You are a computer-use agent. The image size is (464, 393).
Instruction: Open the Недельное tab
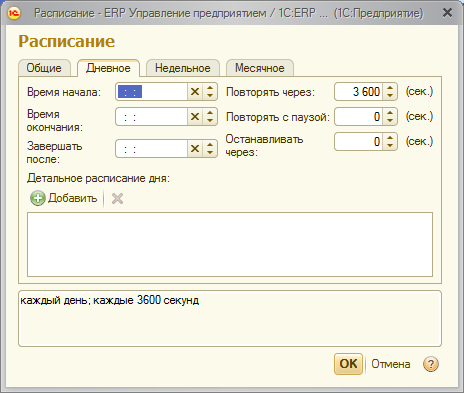[183, 68]
